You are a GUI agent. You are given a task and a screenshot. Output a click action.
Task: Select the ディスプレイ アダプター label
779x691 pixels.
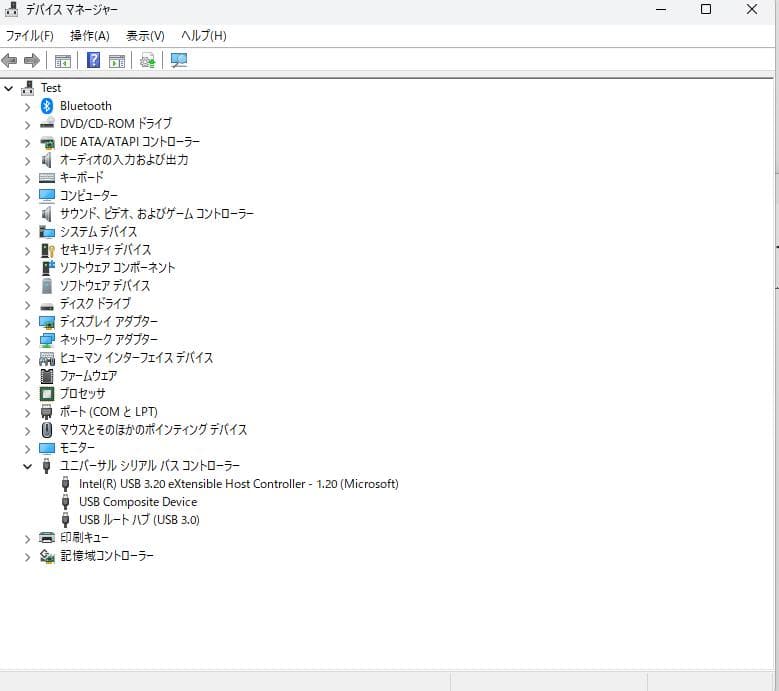[109, 322]
